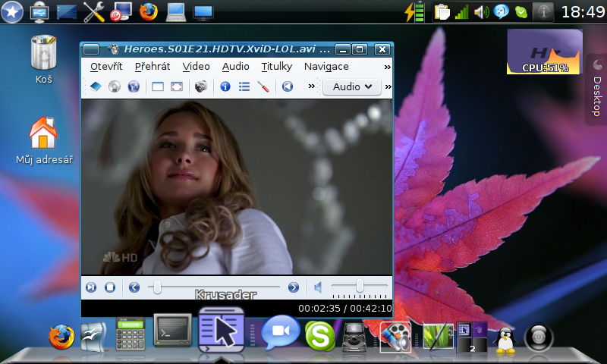Click the video playback area
Screen dimensions: 607x364
pos(237,187)
